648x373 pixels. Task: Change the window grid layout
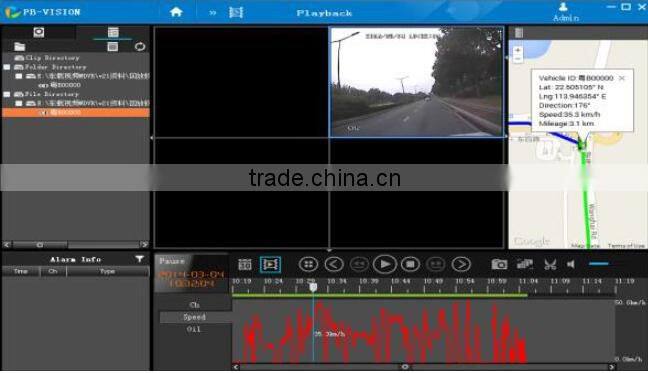pos(308,264)
